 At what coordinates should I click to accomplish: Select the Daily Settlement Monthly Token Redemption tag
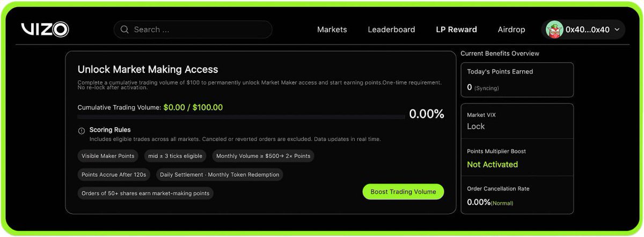pos(219,175)
